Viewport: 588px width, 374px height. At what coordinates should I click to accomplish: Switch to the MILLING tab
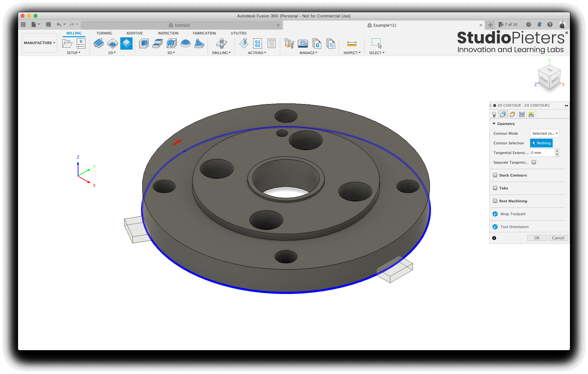click(x=74, y=33)
